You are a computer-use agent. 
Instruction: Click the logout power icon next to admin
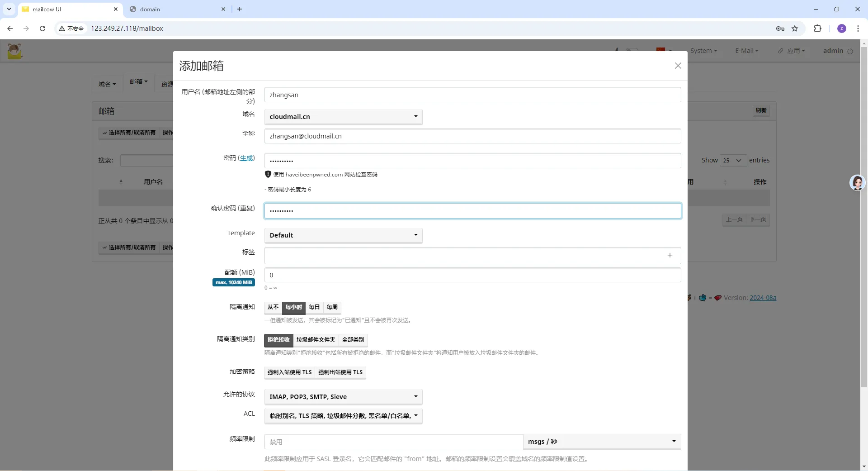click(x=850, y=51)
